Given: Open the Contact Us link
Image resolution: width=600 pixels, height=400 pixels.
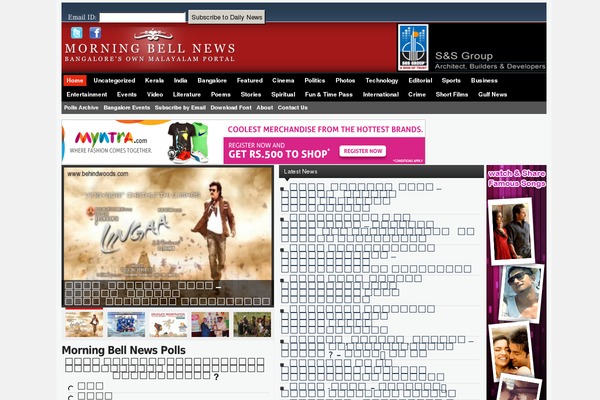Looking at the screenshot, I should click(x=293, y=108).
